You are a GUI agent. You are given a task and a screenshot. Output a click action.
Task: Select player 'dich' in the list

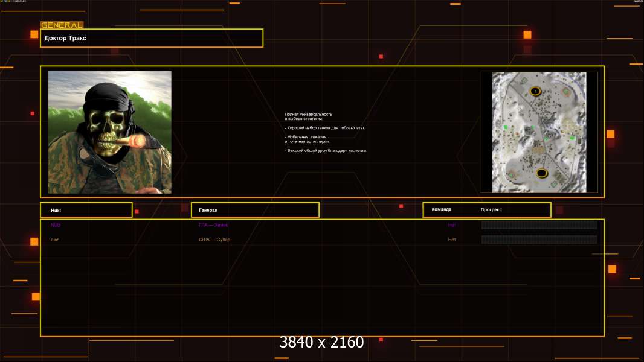[55, 240]
